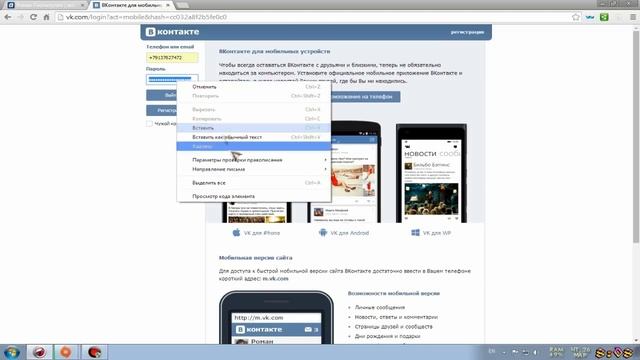Image resolution: width=640 pixels, height=360 pixels.
Task: Click the browser address bar URL
Action: pos(146,17)
